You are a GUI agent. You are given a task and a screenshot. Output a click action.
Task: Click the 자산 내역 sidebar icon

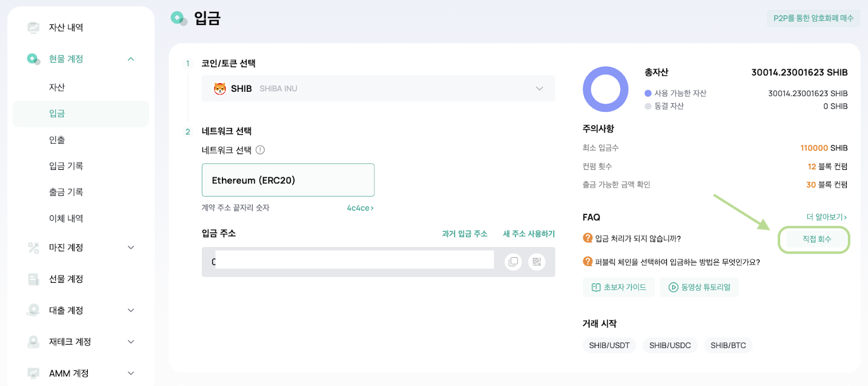point(34,27)
